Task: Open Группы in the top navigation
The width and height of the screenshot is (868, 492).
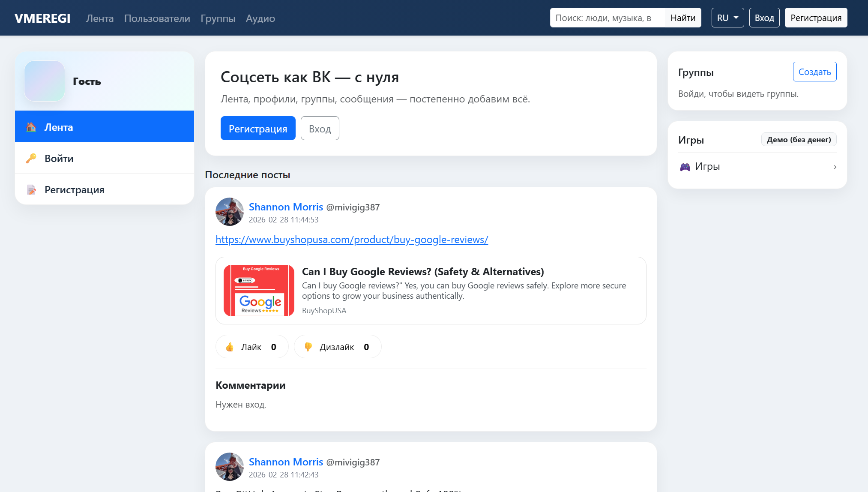Action: (218, 18)
